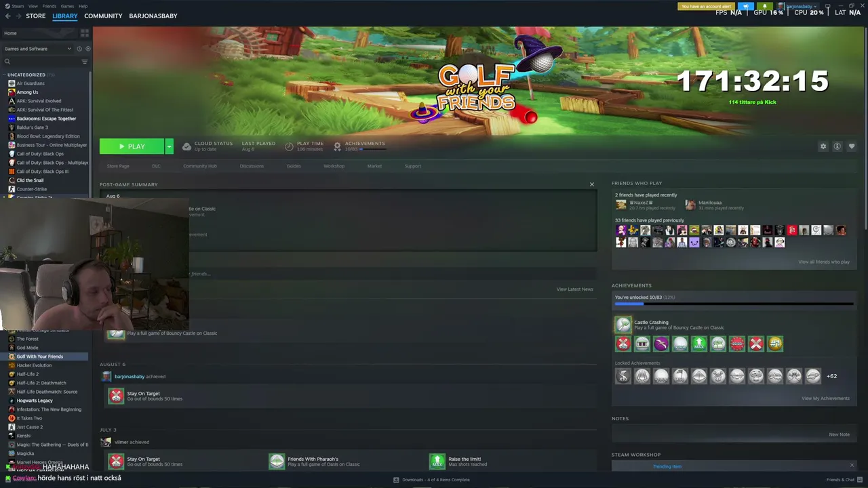Click the Raise the limit! achievement icon
Image resolution: width=868 pixels, height=488 pixels.
point(437,462)
